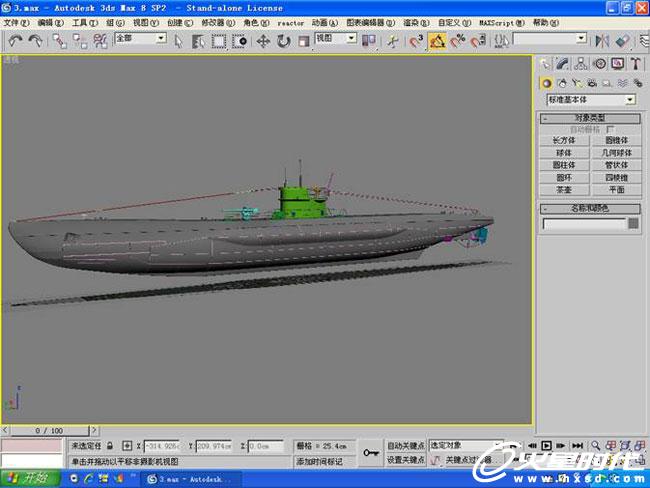Click the 圆柱体 cylinder button

(x=564, y=165)
